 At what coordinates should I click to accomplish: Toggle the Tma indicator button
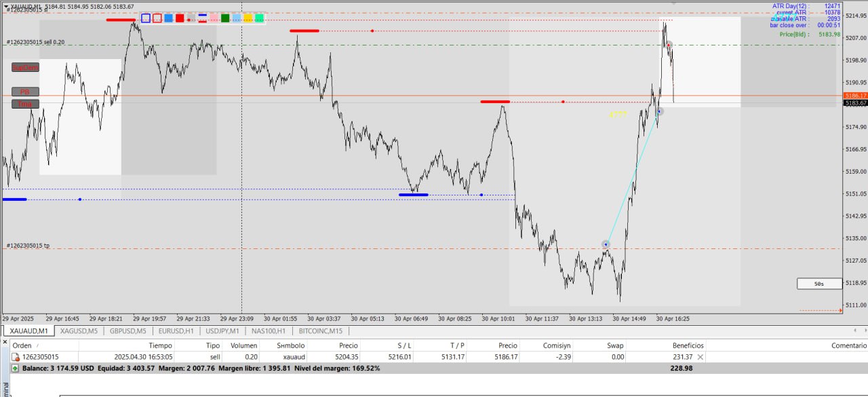pyautogui.click(x=25, y=104)
